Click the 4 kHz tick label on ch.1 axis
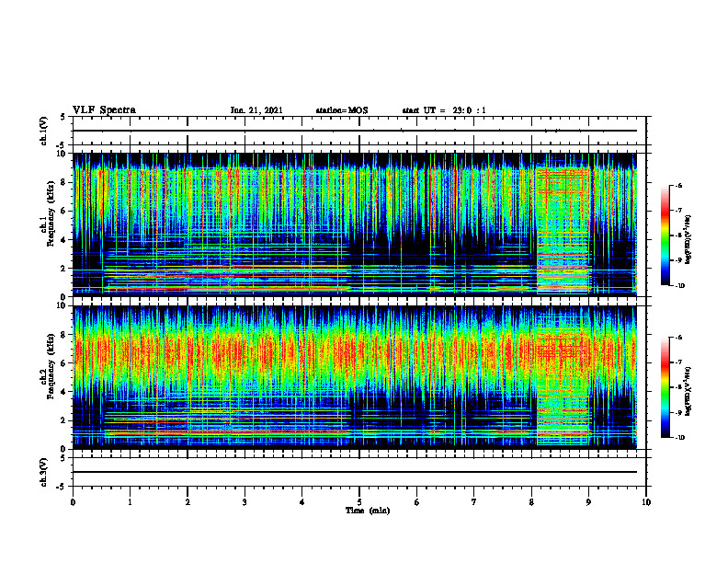This screenshot has width=728, height=563. [x=63, y=240]
